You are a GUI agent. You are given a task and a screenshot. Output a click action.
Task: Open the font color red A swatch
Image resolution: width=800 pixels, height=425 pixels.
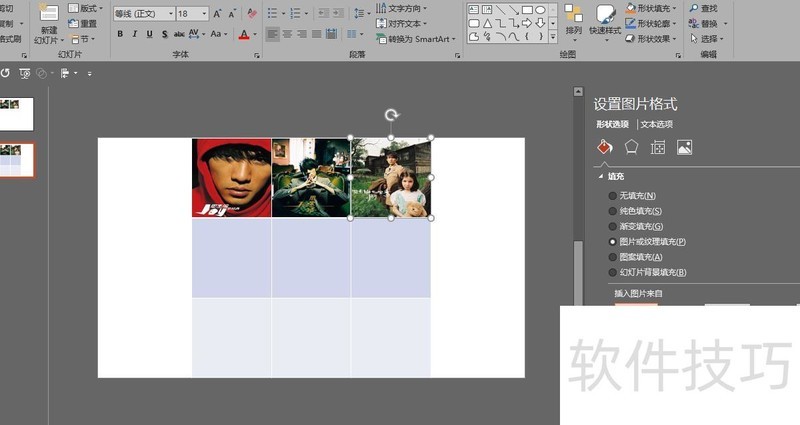point(243,34)
